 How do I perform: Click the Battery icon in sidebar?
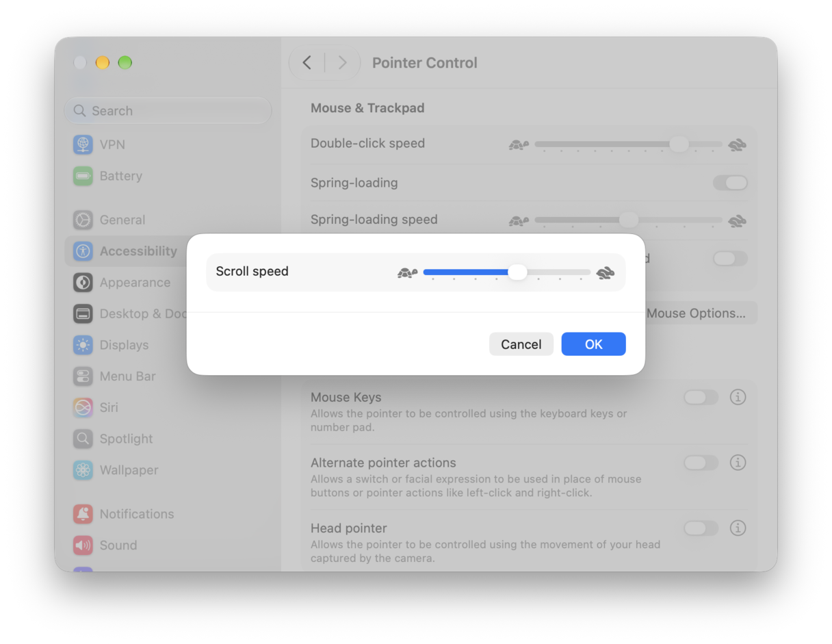(83, 176)
